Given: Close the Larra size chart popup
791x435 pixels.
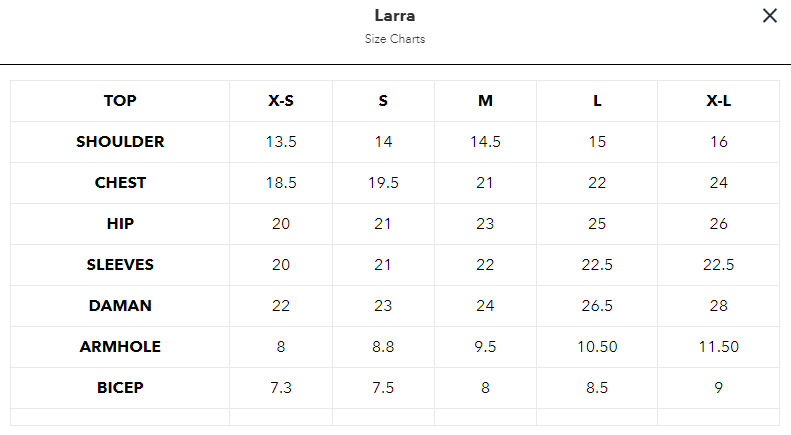Looking at the screenshot, I should (769, 16).
